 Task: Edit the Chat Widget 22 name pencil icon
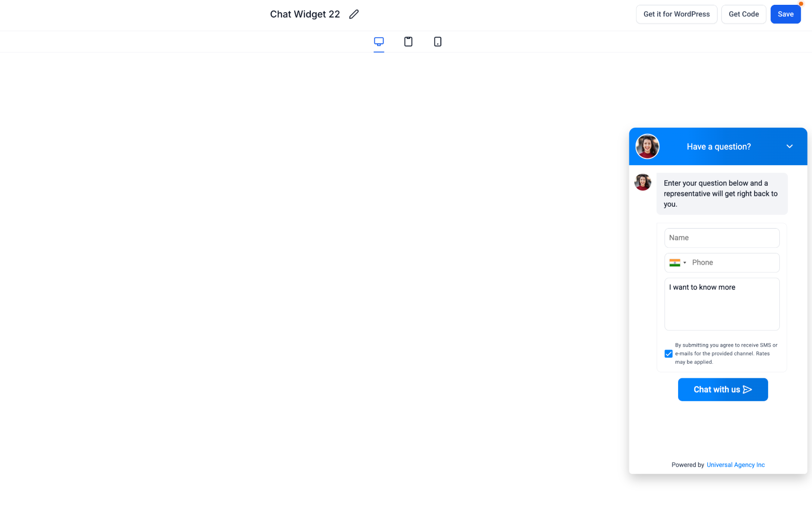[x=354, y=14]
